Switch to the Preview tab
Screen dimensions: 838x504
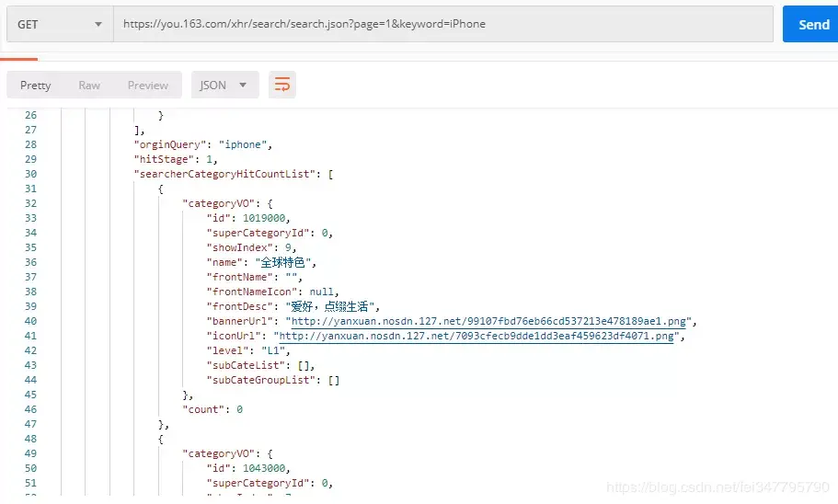coord(147,85)
